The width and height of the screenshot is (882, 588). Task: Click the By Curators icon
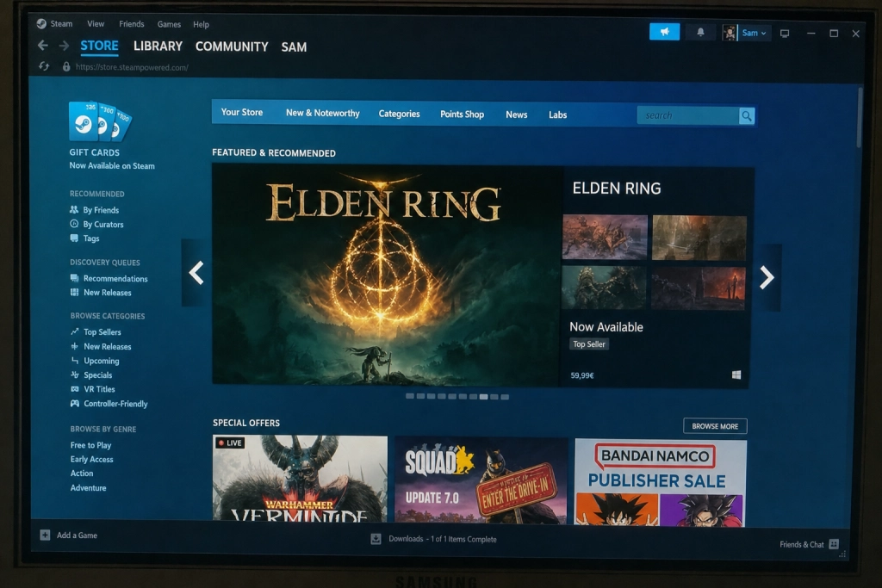point(74,224)
